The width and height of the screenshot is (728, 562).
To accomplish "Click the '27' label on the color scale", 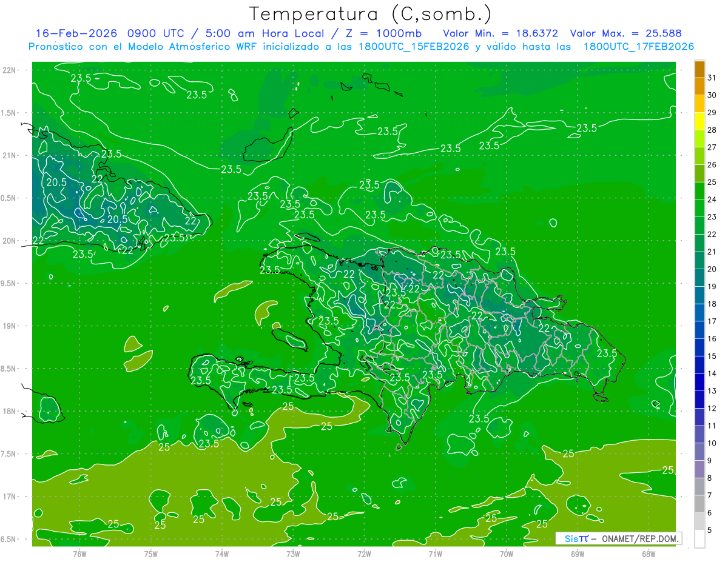I will tap(712, 147).
